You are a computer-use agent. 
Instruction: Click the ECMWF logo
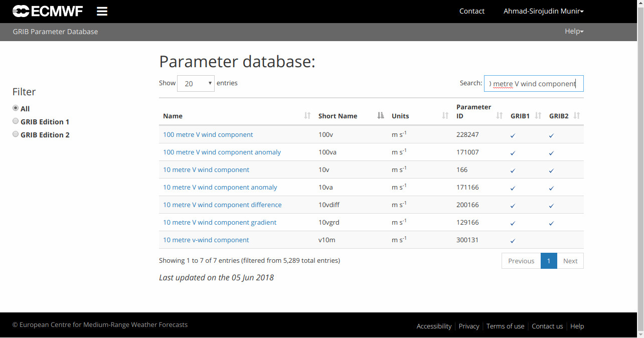48,11
